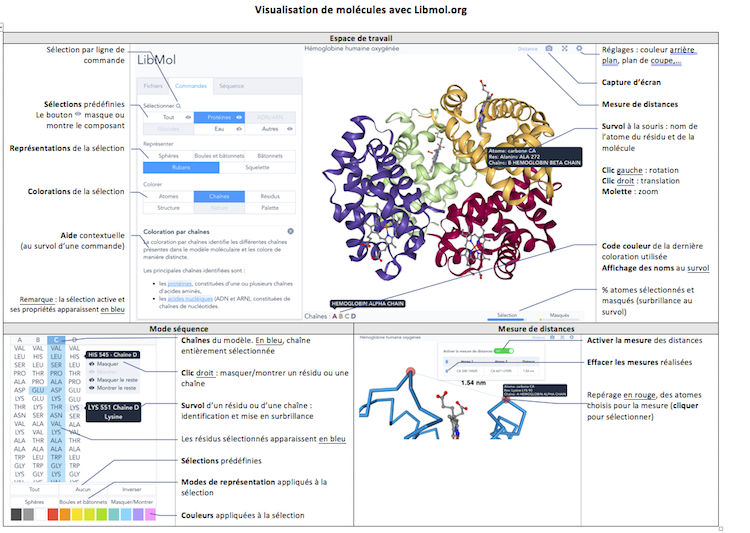The image size is (750, 533).
Task: Toggle visibility eye for Protéines
Action: 239,117
